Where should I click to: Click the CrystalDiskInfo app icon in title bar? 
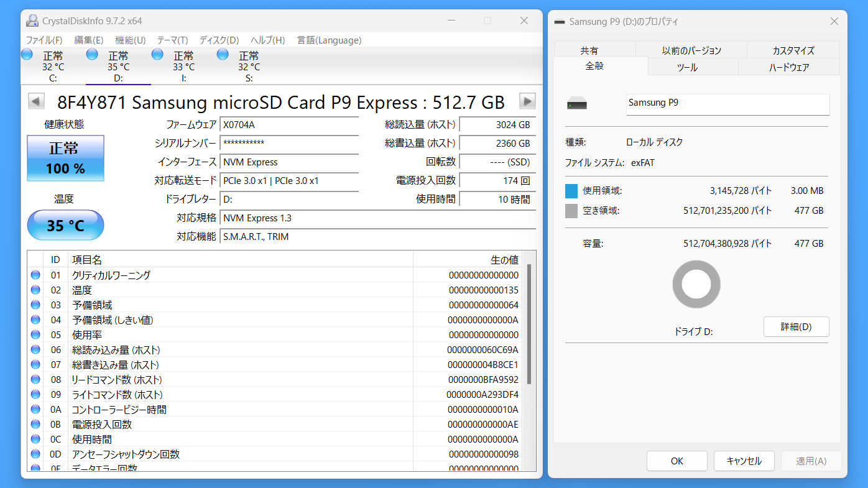tap(32, 21)
